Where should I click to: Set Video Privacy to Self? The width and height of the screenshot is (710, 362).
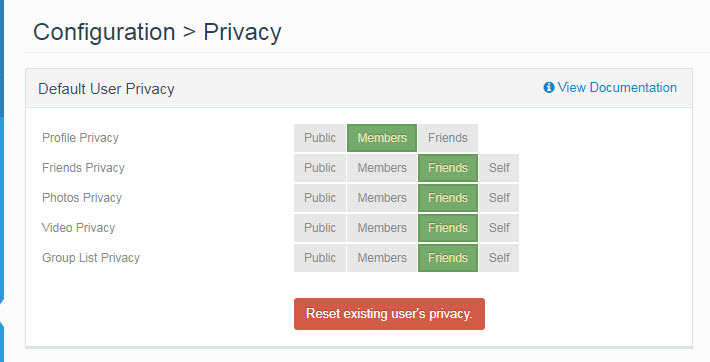pyautogui.click(x=499, y=227)
